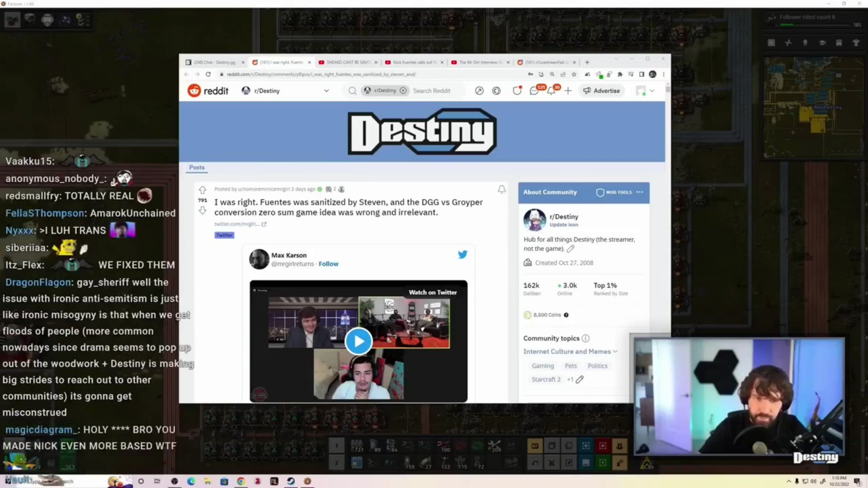
Task: Click the plus icon to create a post
Action: pyautogui.click(x=568, y=91)
